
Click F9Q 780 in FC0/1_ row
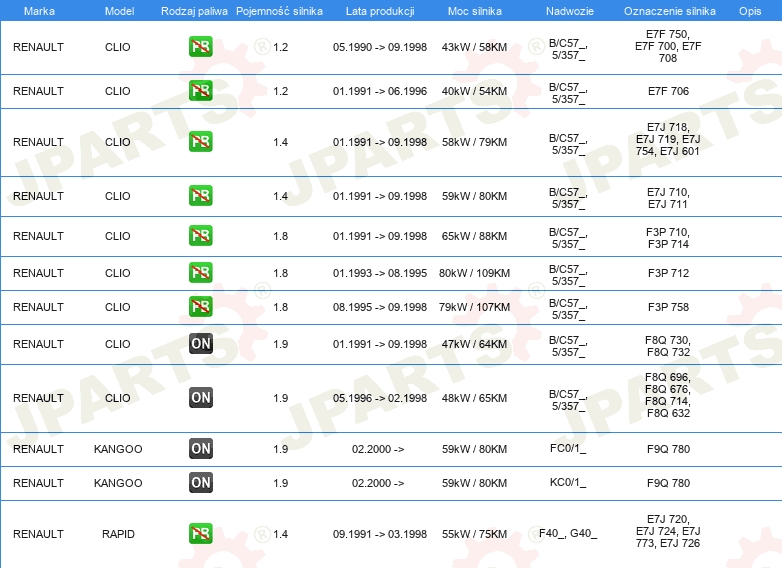(x=668, y=449)
